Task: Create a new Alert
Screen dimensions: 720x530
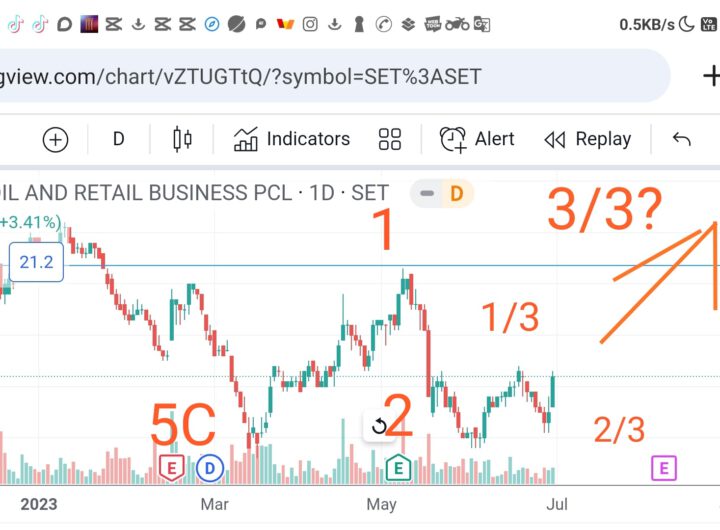Action: click(x=477, y=139)
